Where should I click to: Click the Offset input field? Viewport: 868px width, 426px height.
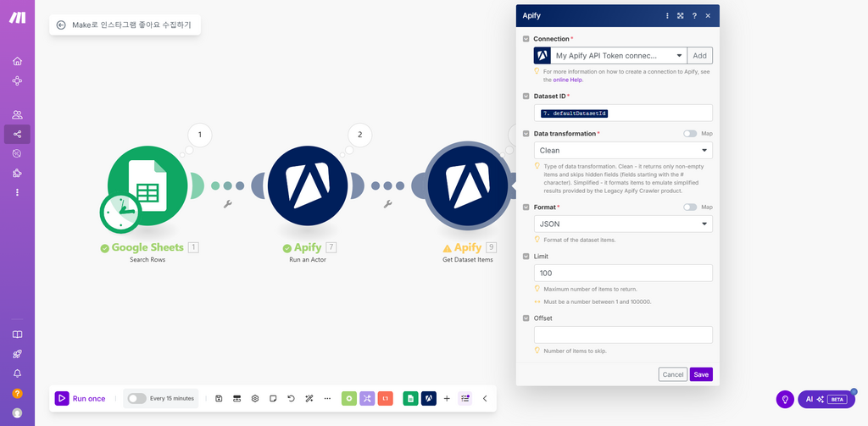(x=623, y=335)
